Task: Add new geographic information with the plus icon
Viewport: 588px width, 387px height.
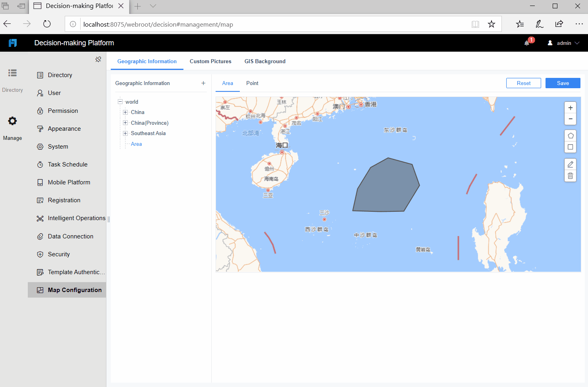Action: (203, 83)
